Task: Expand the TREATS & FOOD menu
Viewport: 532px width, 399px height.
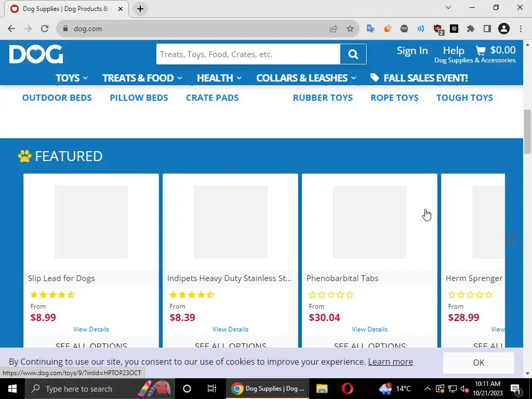Action: point(142,78)
